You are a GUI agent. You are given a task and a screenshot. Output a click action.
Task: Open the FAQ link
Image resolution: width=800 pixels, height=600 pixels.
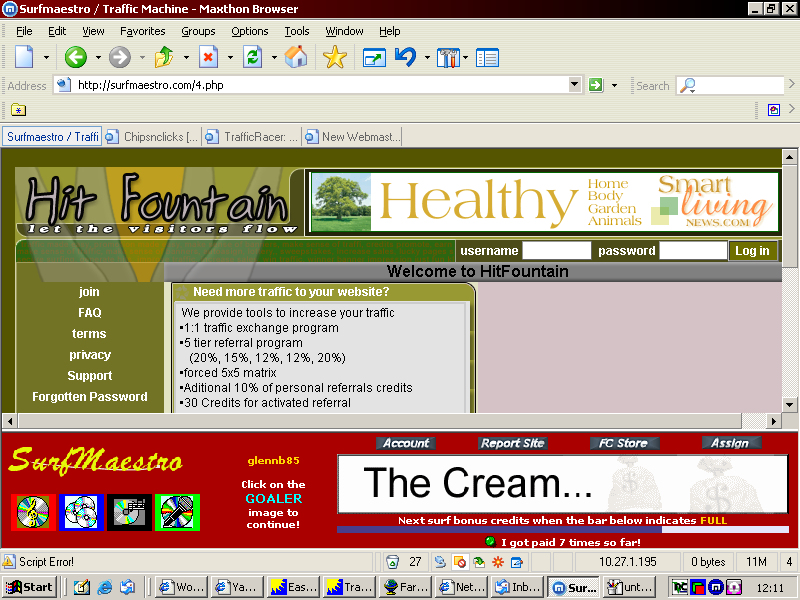point(90,312)
